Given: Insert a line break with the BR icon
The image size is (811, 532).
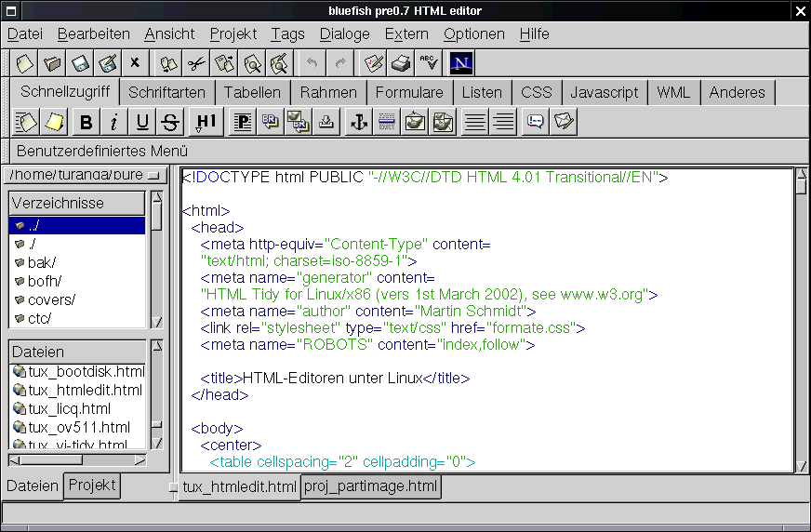Looking at the screenshot, I should pyautogui.click(x=270, y=122).
